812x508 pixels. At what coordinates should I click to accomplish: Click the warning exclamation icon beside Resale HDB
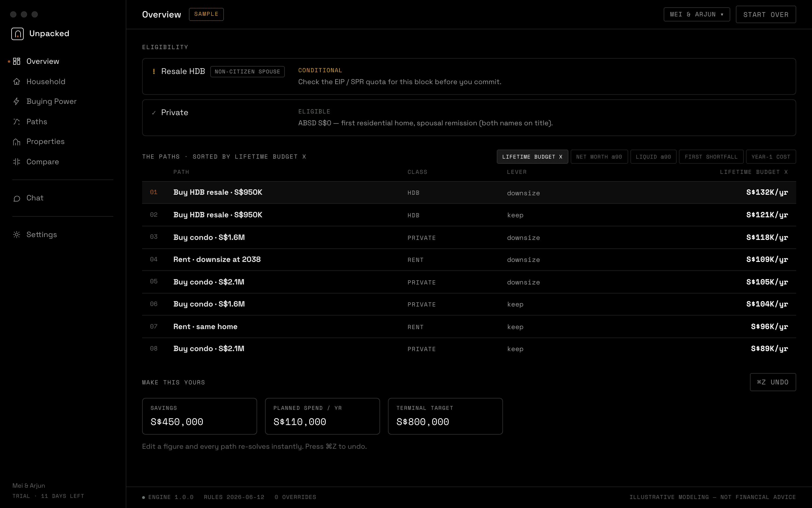tap(154, 71)
